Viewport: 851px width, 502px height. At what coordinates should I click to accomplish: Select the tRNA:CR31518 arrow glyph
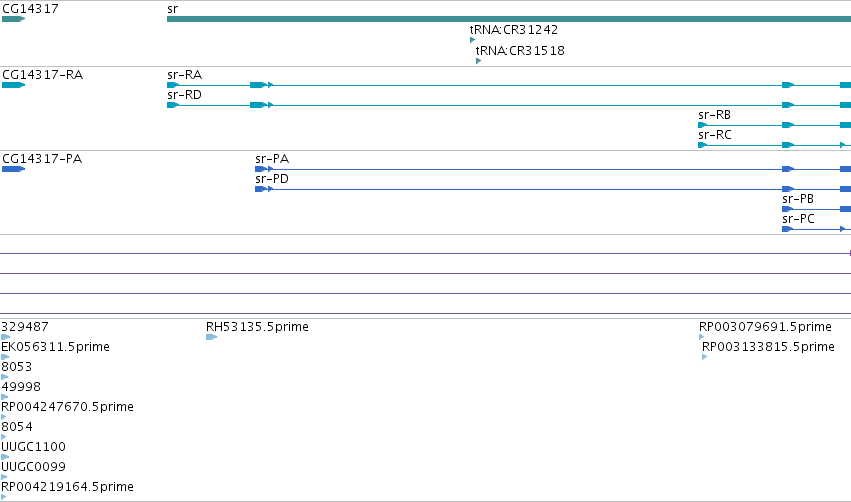click(x=478, y=61)
